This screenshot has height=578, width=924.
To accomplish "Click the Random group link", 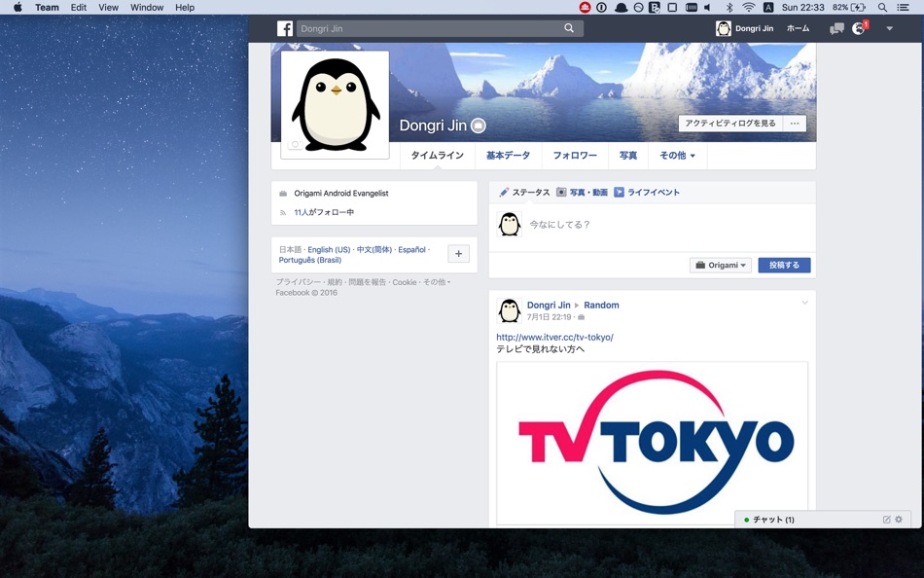I will (601, 305).
